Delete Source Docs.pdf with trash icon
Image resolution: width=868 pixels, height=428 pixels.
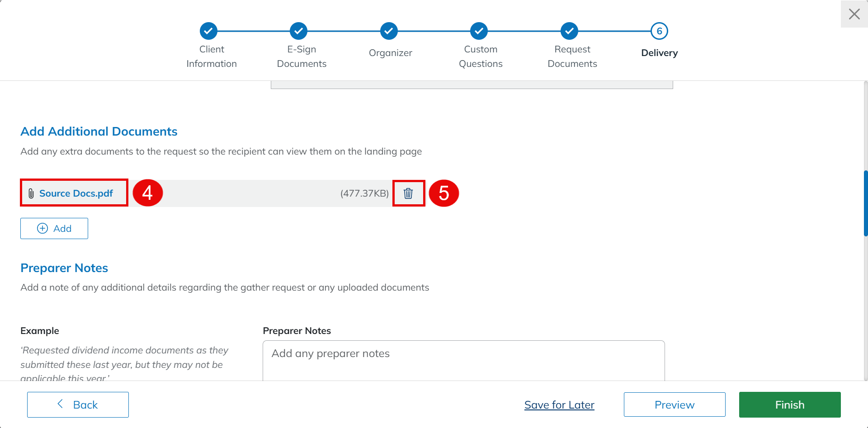tap(408, 193)
